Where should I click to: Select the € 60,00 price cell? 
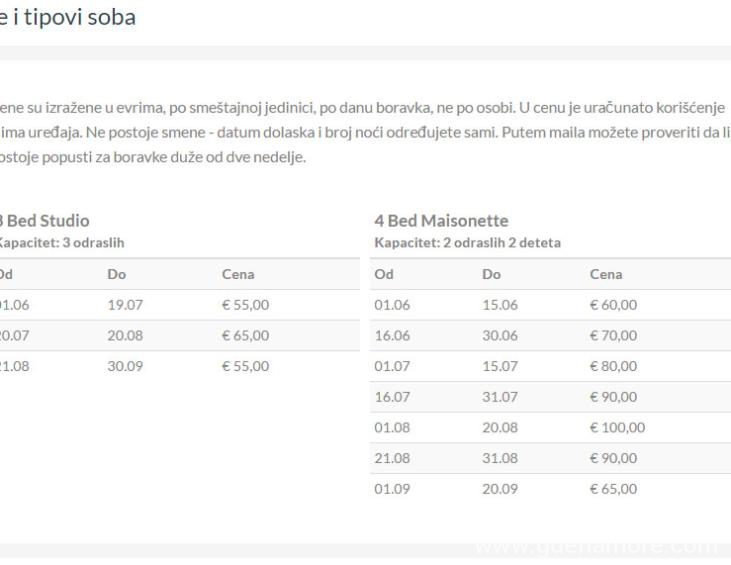pos(615,305)
